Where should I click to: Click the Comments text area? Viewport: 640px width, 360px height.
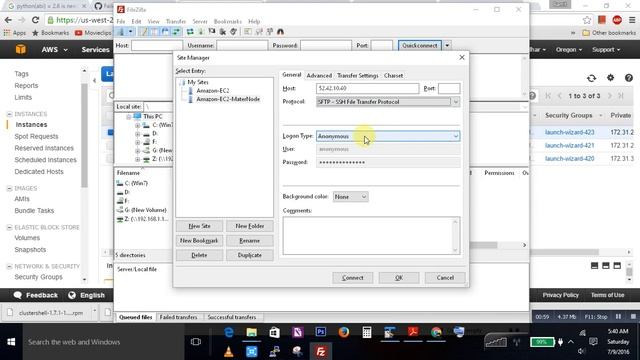(371, 236)
